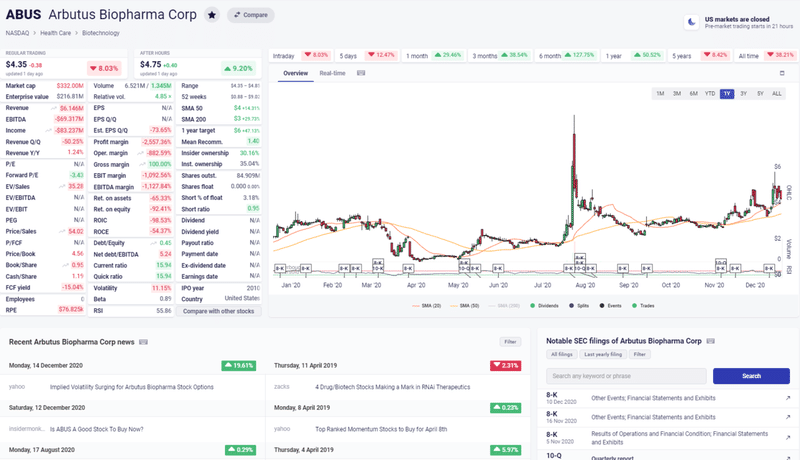This screenshot has height=460, width=800.
Task: Star ABUS as a favorite stock
Action: pos(212,15)
